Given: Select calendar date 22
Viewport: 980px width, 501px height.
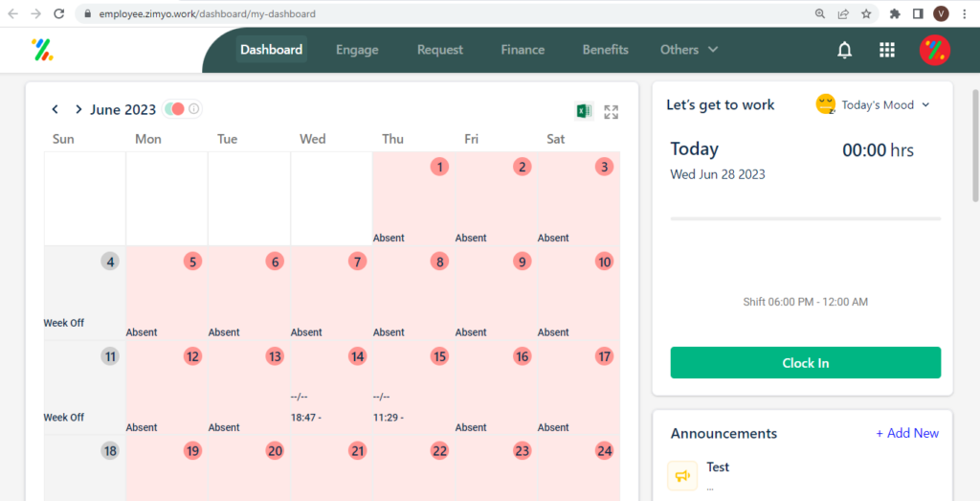Looking at the screenshot, I should pyautogui.click(x=439, y=450).
